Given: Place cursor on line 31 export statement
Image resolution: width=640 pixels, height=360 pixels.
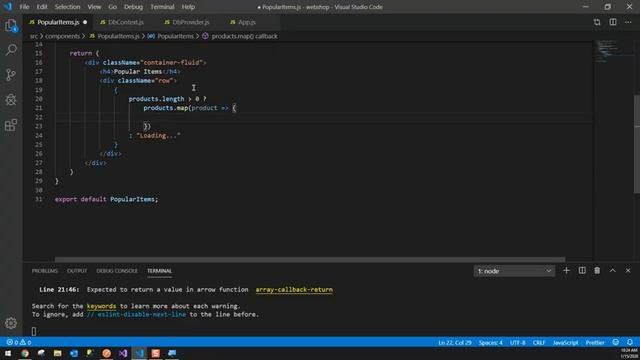Looking at the screenshot, I should tap(106, 199).
